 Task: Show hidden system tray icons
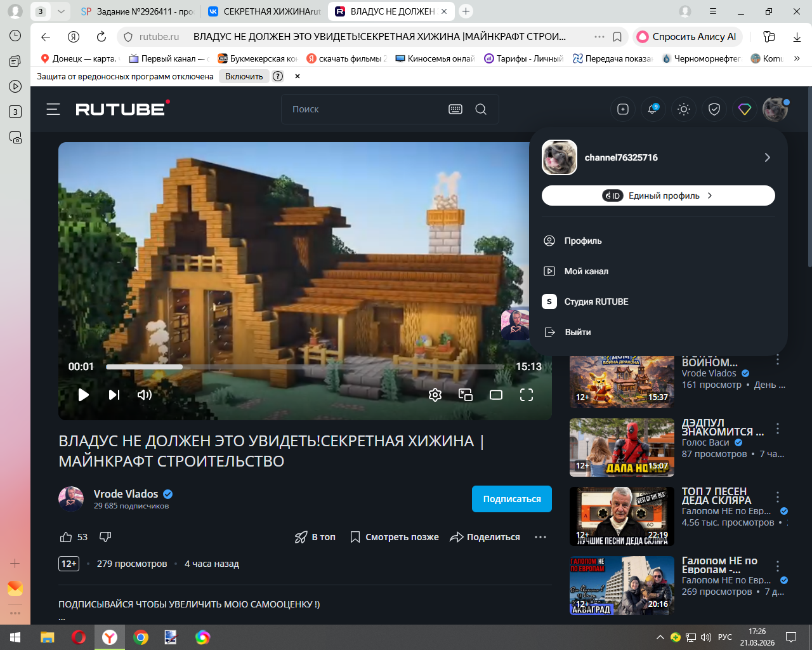[x=660, y=637]
